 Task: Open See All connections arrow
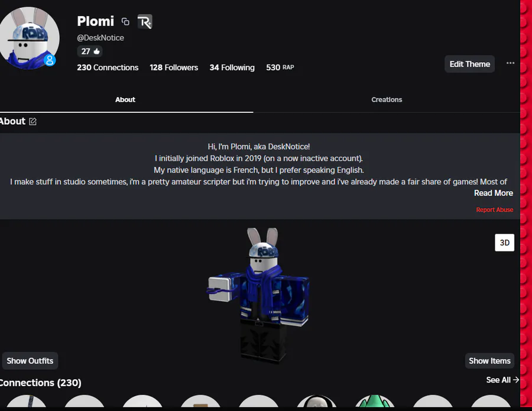[x=502, y=380]
